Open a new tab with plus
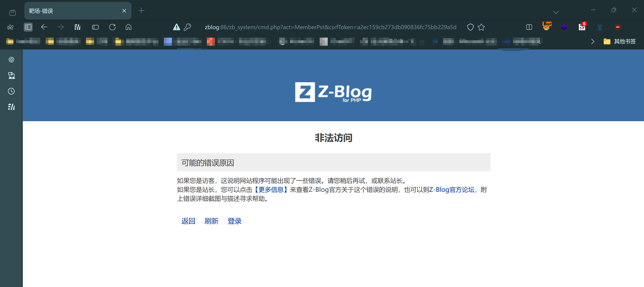The width and height of the screenshot is (644, 287). pyautogui.click(x=141, y=11)
